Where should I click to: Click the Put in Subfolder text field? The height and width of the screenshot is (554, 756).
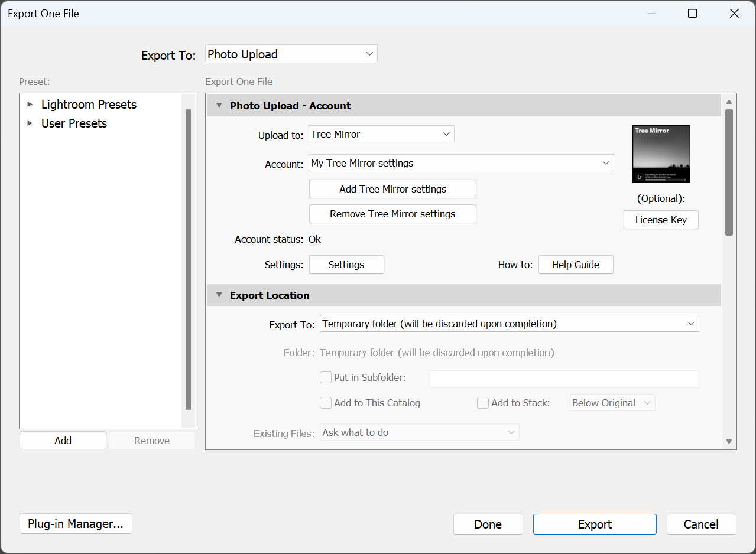pos(564,379)
